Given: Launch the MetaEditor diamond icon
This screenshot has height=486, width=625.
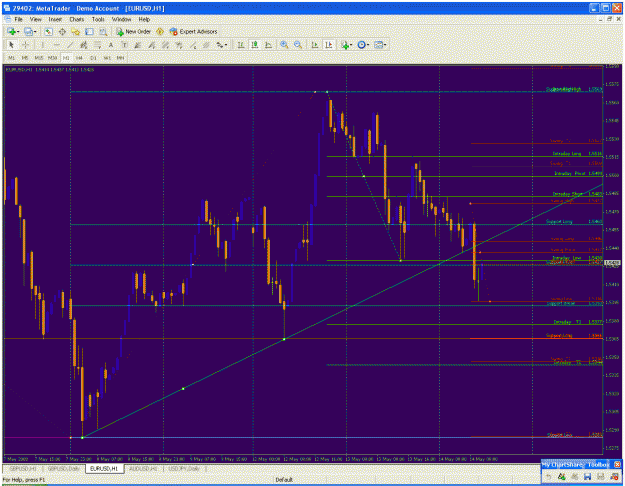Looking at the screenshot, I should pyautogui.click(x=160, y=31).
